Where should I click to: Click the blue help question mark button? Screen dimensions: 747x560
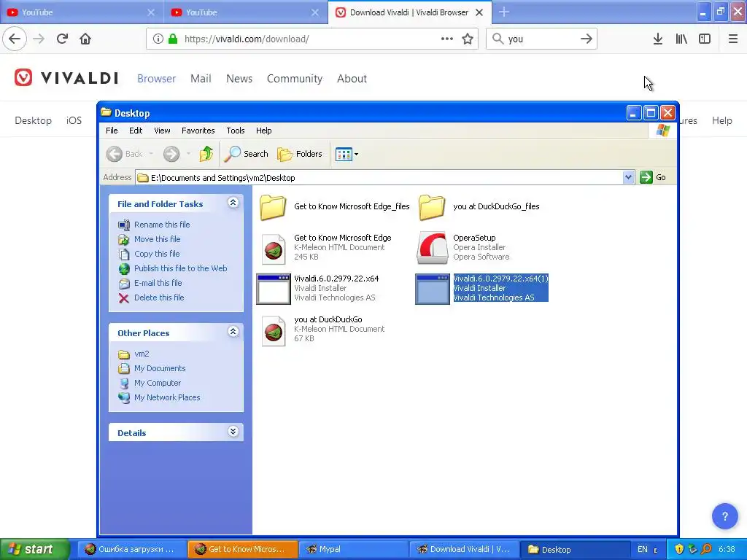click(x=724, y=516)
